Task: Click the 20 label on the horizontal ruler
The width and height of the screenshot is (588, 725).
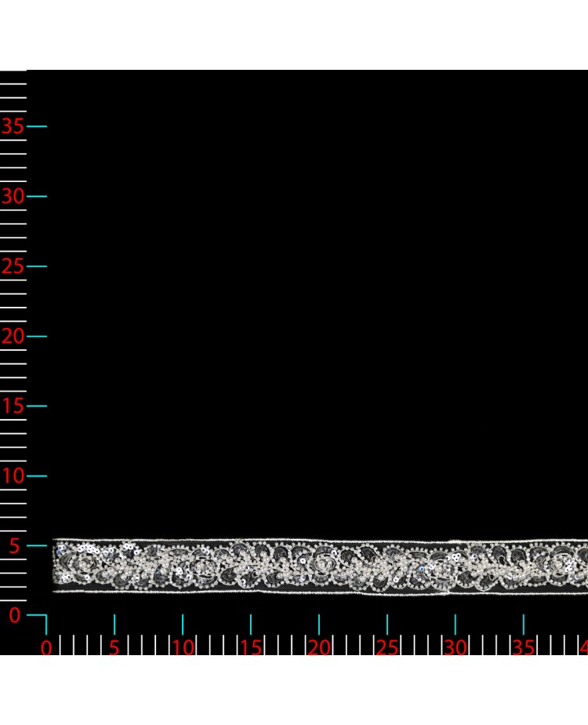Action: coord(319,647)
